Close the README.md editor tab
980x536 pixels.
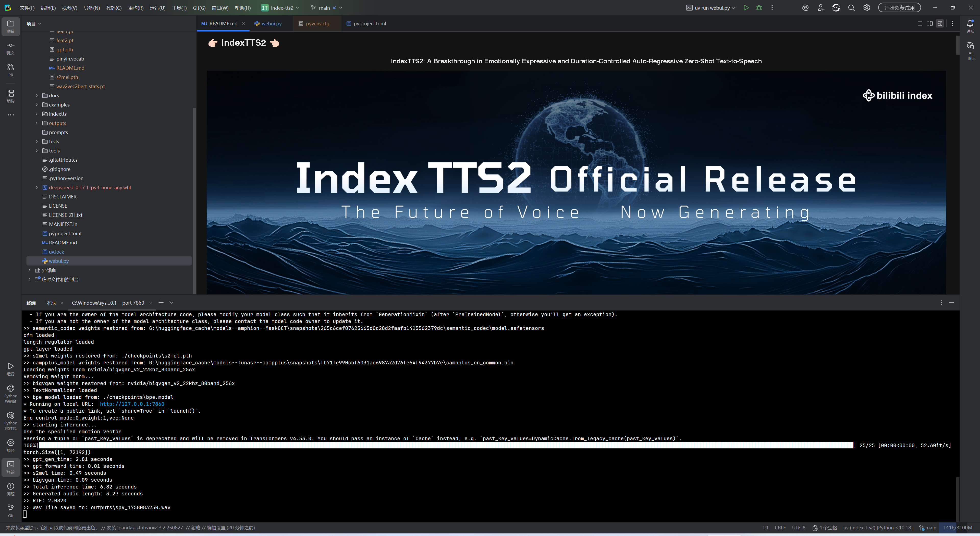243,23
